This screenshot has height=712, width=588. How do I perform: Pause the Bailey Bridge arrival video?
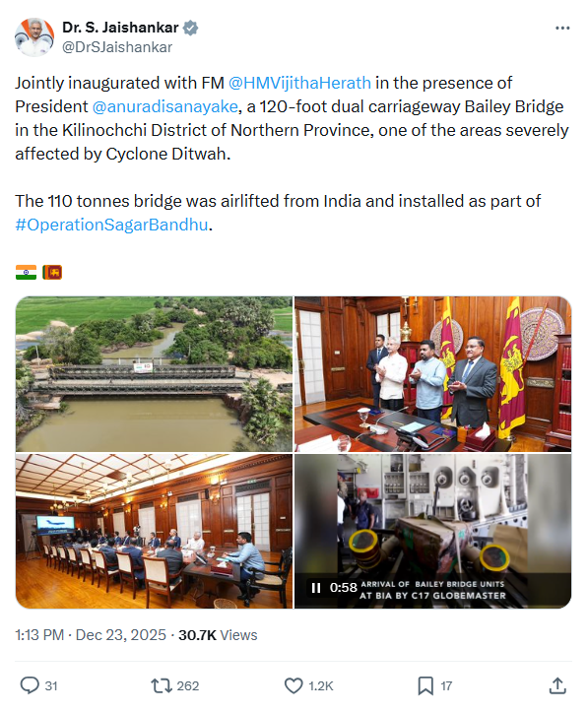[x=316, y=588]
